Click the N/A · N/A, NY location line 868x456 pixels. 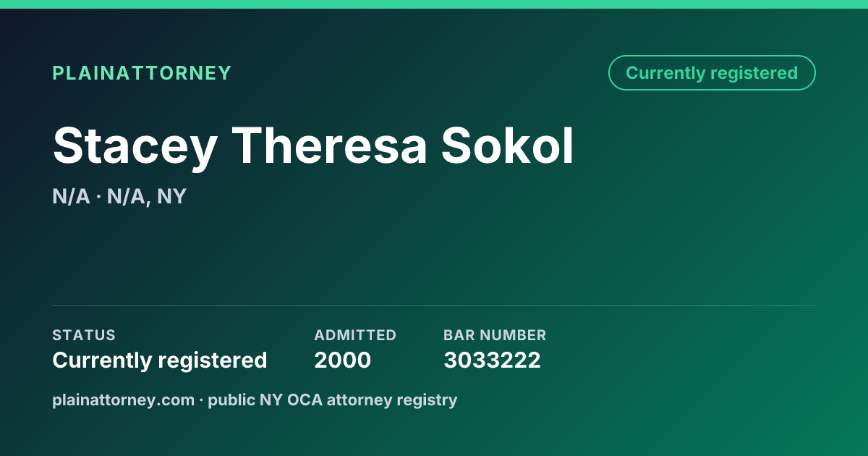click(x=119, y=196)
